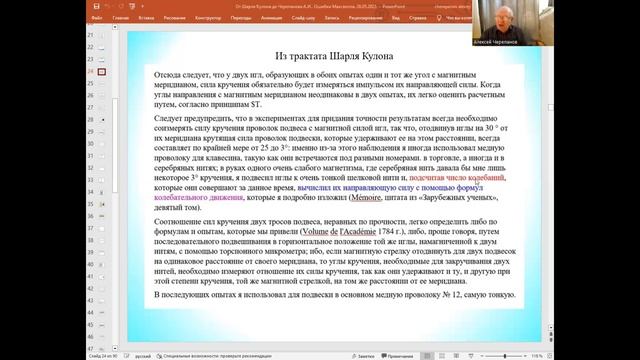Switch to the Главная ribbon tab
This screenshot has width=640, height=360.
[120, 18]
